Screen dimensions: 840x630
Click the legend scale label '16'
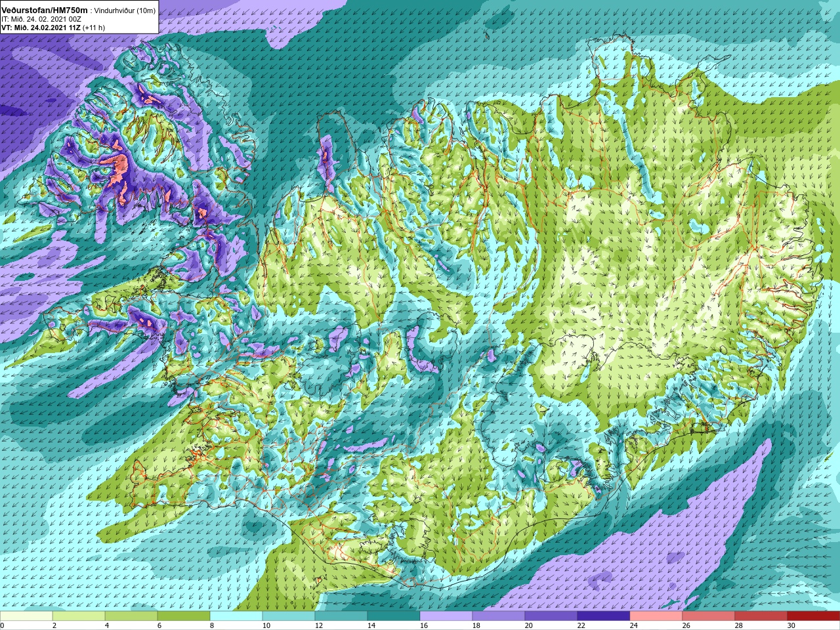pyautogui.click(x=423, y=626)
